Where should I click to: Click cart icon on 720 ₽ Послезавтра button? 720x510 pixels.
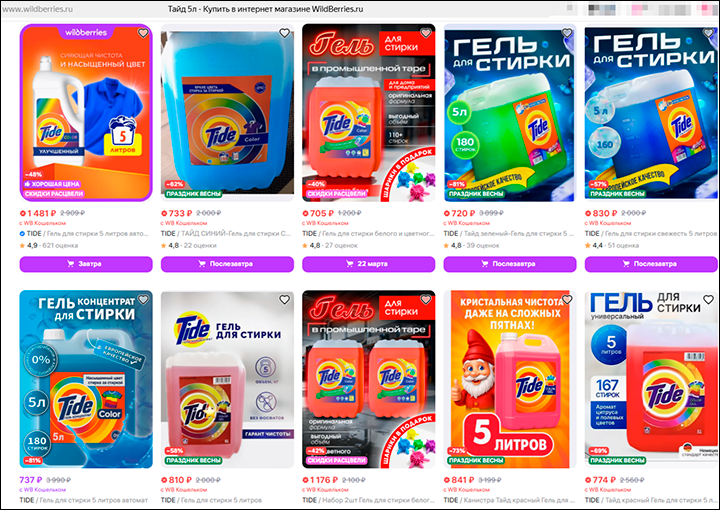[484, 264]
